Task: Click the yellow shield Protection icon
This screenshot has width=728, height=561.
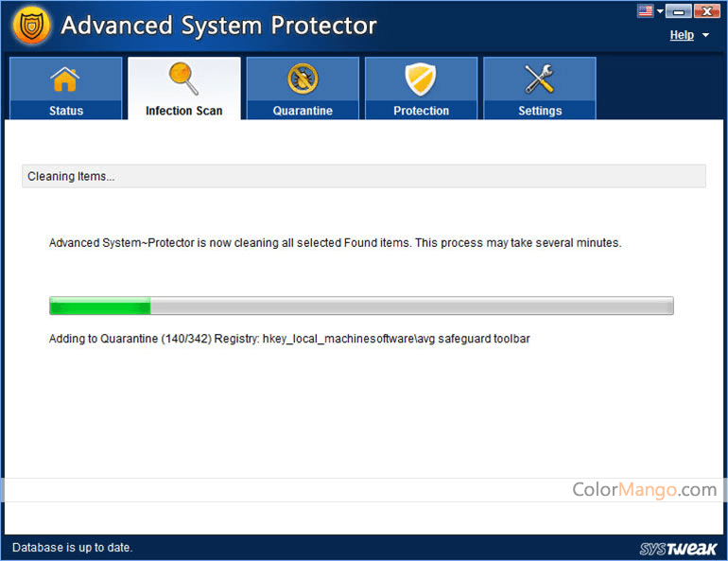Action: point(421,80)
